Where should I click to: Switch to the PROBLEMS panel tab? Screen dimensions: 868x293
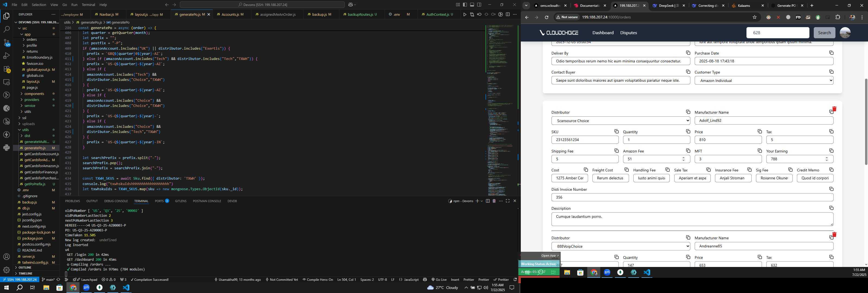(x=72, y=201)
